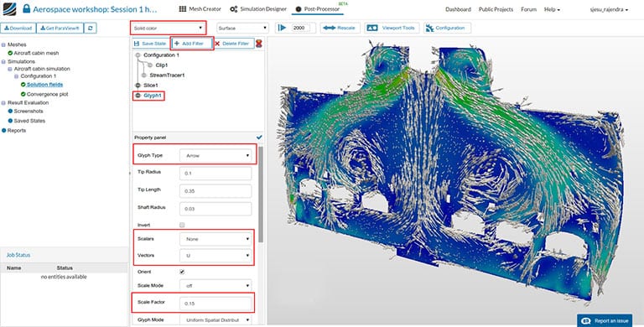Click the refresh icon button
This screenshot has width=644, height=327.
[90, 28]
